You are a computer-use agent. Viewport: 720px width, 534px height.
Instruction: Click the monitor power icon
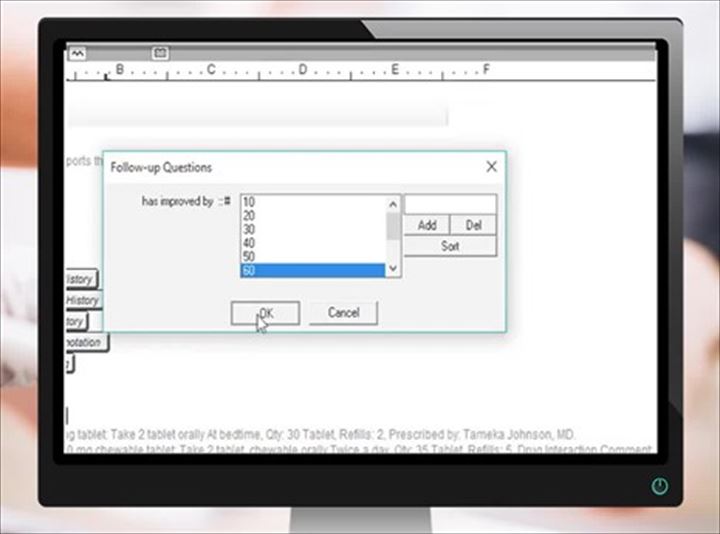click(659, 486)
